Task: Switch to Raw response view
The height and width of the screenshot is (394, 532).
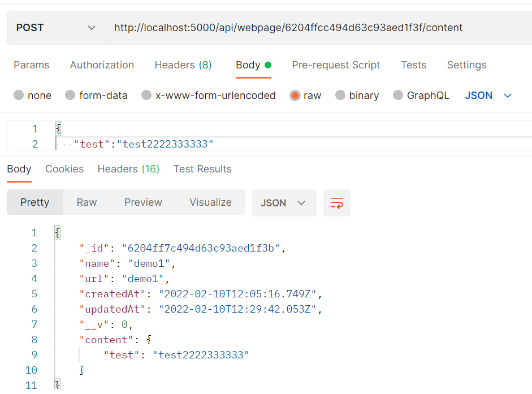Action: tap(86, 202)
